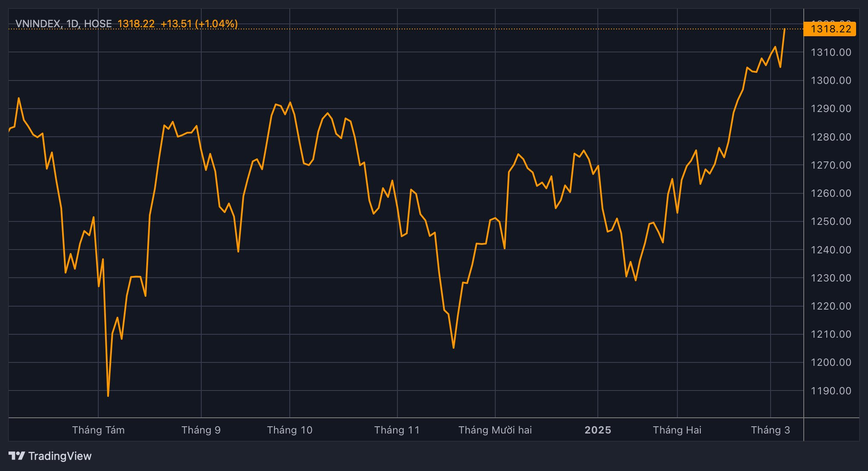Click the Tháng Mười hai time axis label
The height and width of the screenshot is (471, 868).
point(495,430)
